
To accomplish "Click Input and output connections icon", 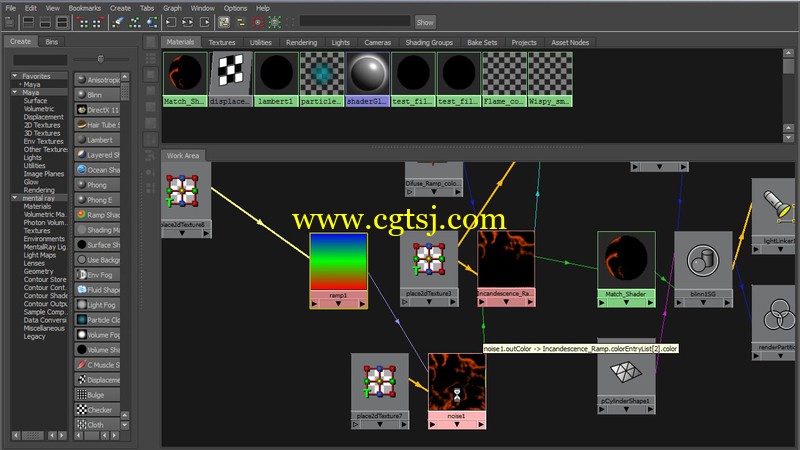I will click(188, 22).
